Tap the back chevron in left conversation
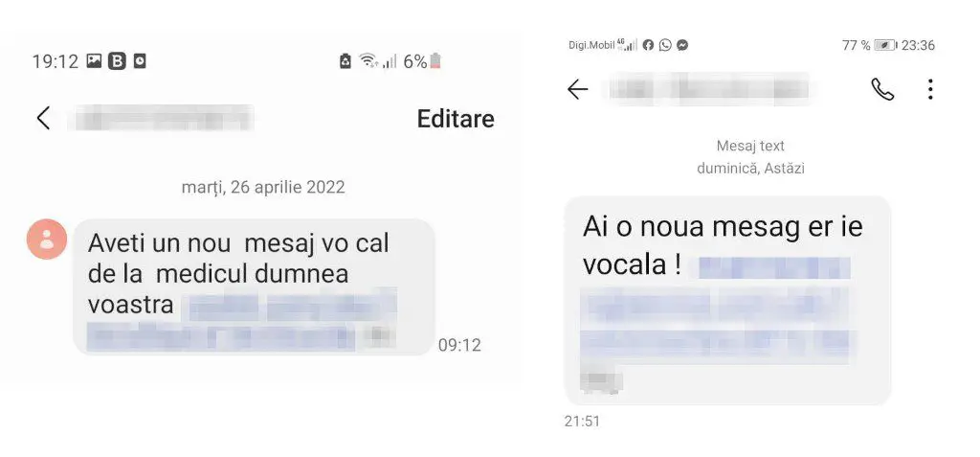 tap(43, 118)
